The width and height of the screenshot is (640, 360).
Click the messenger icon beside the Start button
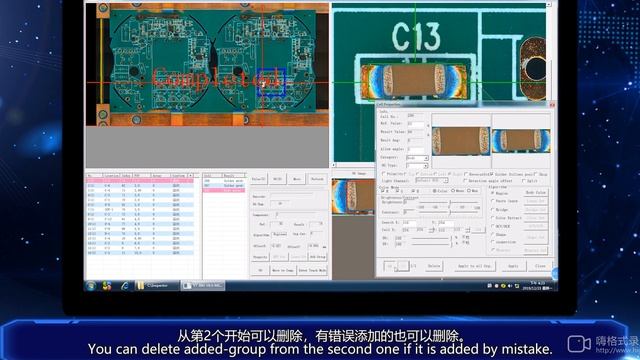click(x=107, y=286)
